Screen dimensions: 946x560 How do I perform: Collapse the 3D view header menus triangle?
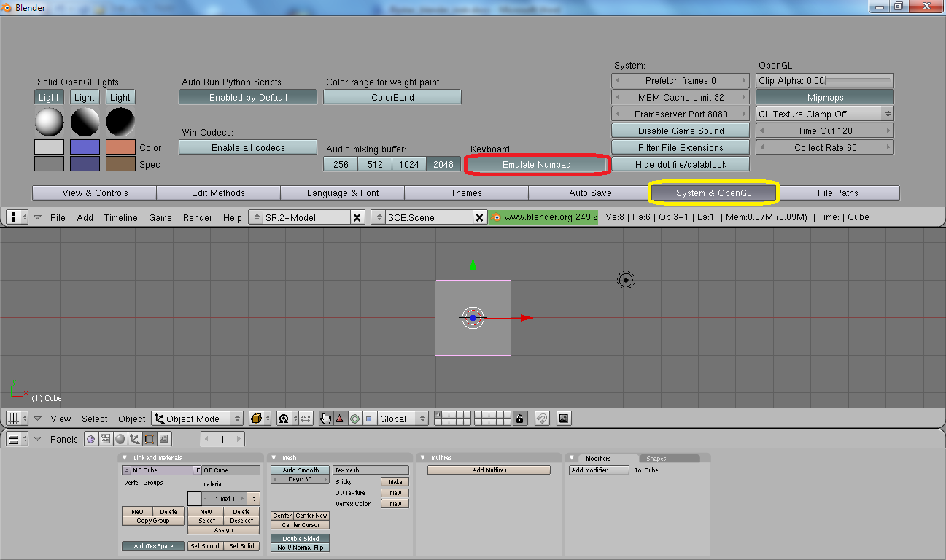[38, 419]
